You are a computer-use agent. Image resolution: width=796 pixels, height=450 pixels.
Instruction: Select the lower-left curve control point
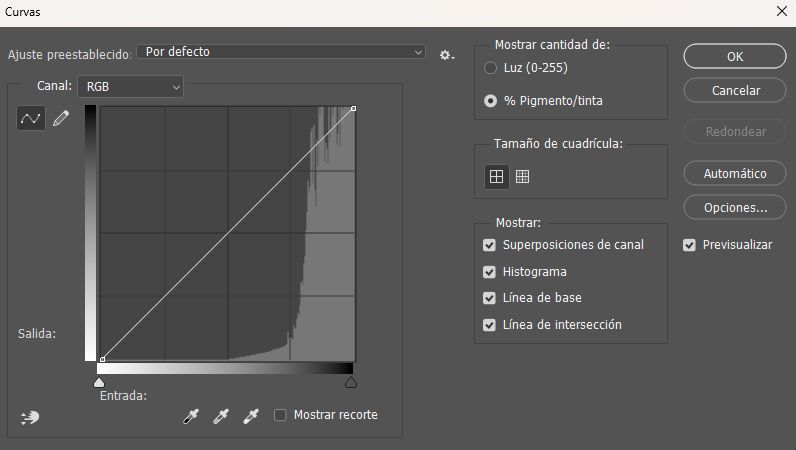tap(103, 359)
